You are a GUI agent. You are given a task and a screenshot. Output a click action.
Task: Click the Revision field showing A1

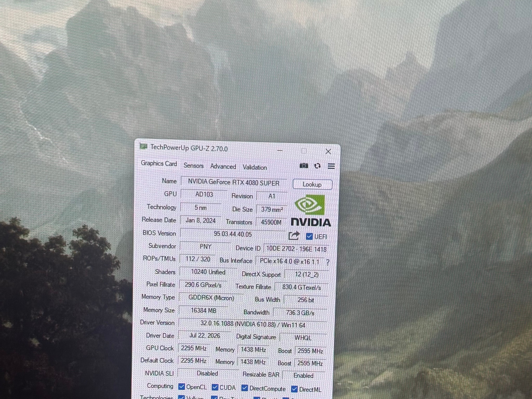[x=272, y=196]
